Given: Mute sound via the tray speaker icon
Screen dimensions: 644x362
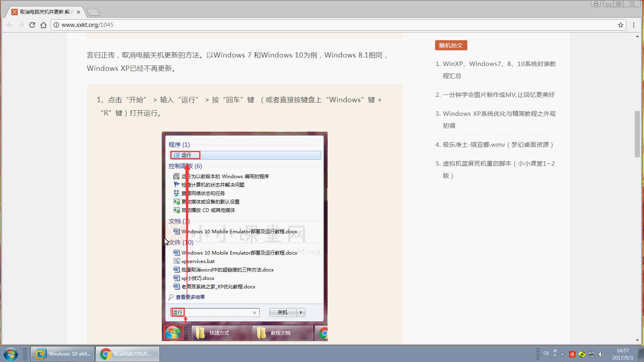Looking at the screenshot, I should point(601,354).
